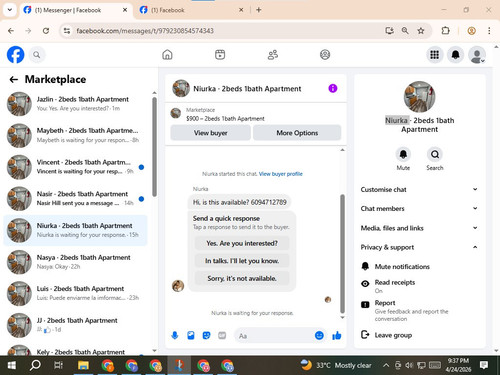The height and width of the screenshot is (375, 500).
Task: Open File Explorer from taskbar
Action: click(83, 365)
